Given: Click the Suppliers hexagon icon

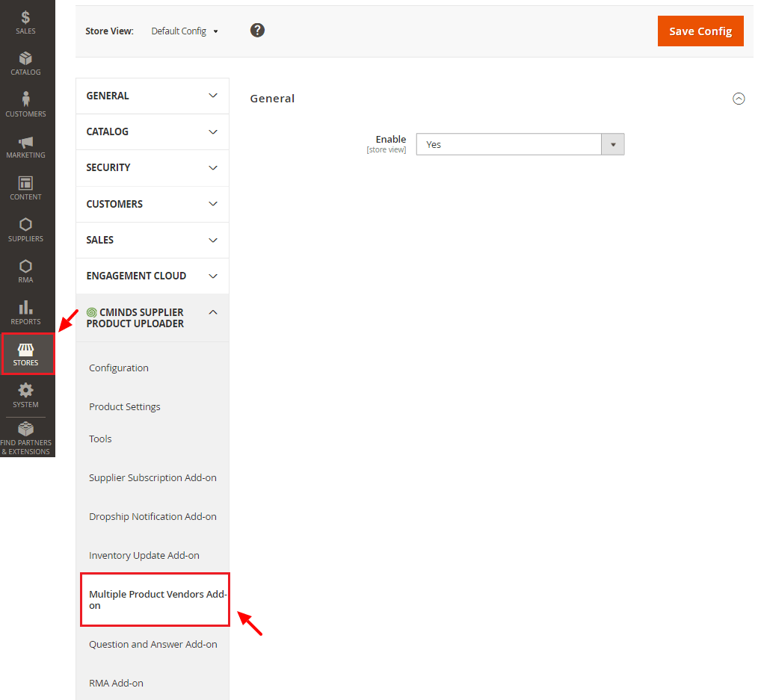Looking at the screenshot, I should [25, 225].
